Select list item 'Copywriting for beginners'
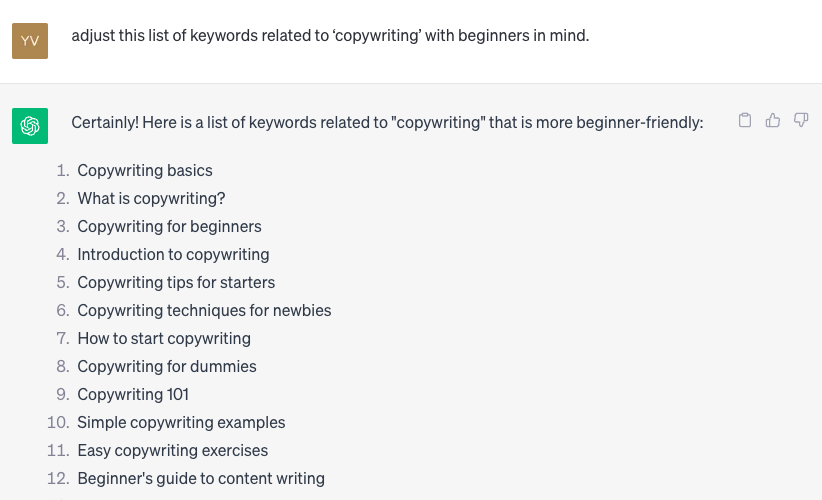Image resolution: width=822 pixels, height=500 pixels. tap(169, 226)
